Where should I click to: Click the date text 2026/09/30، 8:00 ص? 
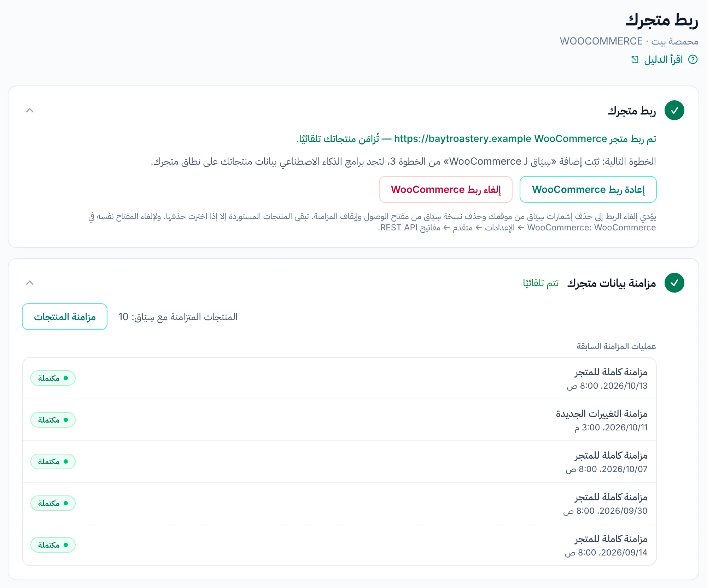pos(605,511)
